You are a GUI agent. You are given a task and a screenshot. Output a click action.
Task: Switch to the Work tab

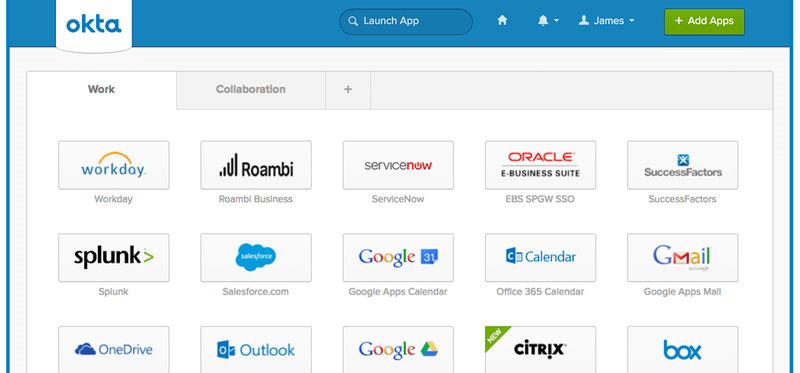pyautogui.click(x=102, y=90)
